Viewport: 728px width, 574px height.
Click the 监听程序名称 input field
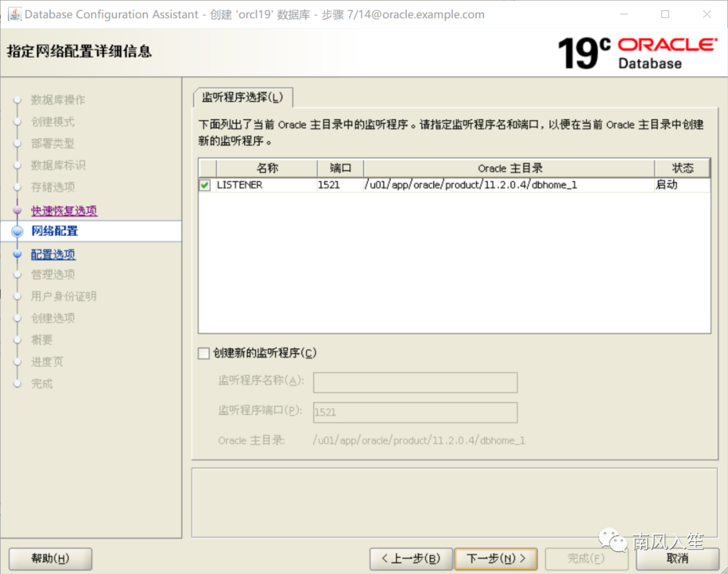pyautogui.click(x=415, y=382)
